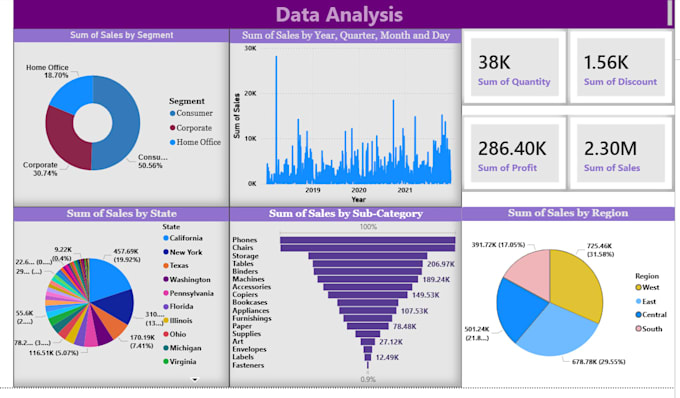Click the Consumer legend color marker
680x398 pixels.
(x=172, y=113)
